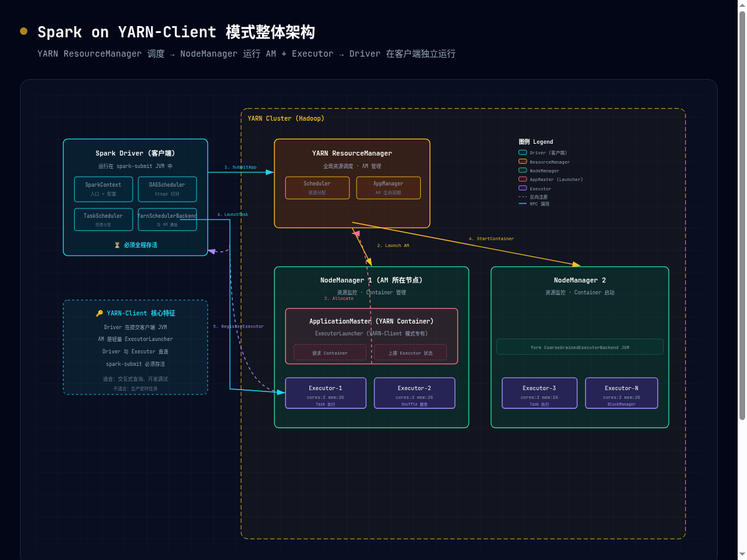Viewport: 747px width, 560px height.
Task: Click the ApplicationMaster (YARN Container) heading
Action: 372,321
